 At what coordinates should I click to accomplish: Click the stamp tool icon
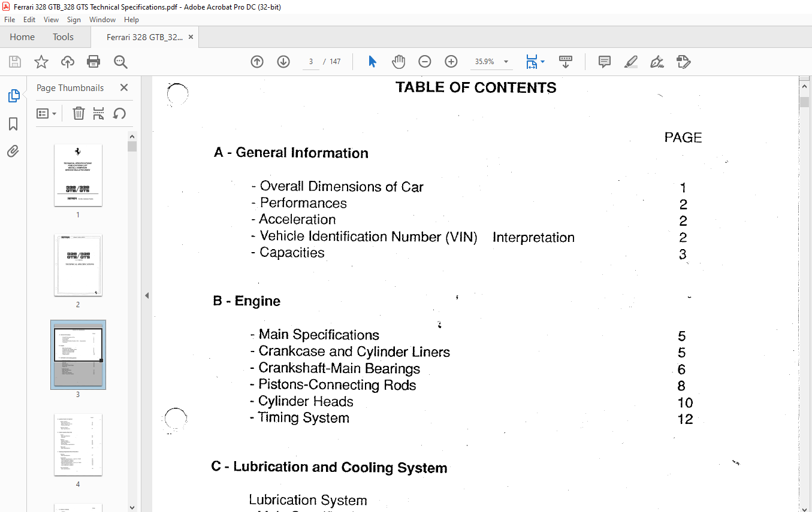pos(683,62)
